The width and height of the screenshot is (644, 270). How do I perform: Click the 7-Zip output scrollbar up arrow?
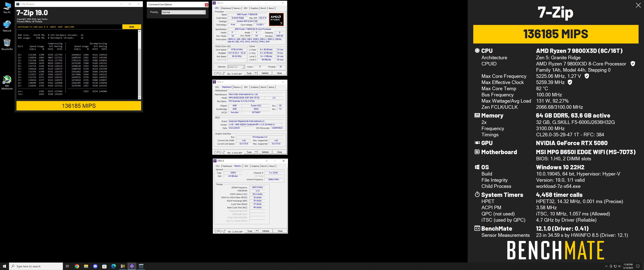[x=139, y=31]
